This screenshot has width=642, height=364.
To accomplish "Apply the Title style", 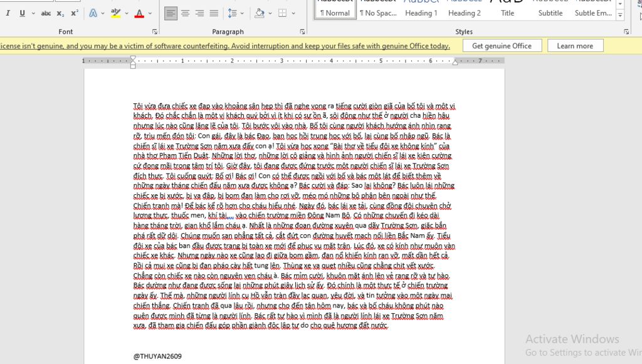I will [x=507, y=9].
